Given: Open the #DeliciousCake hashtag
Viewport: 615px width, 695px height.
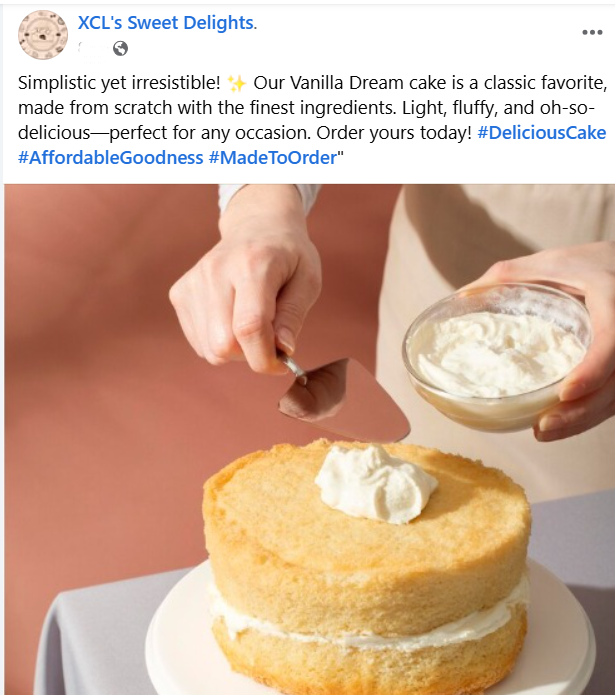Looking at the screenshot, I should 541,133.
